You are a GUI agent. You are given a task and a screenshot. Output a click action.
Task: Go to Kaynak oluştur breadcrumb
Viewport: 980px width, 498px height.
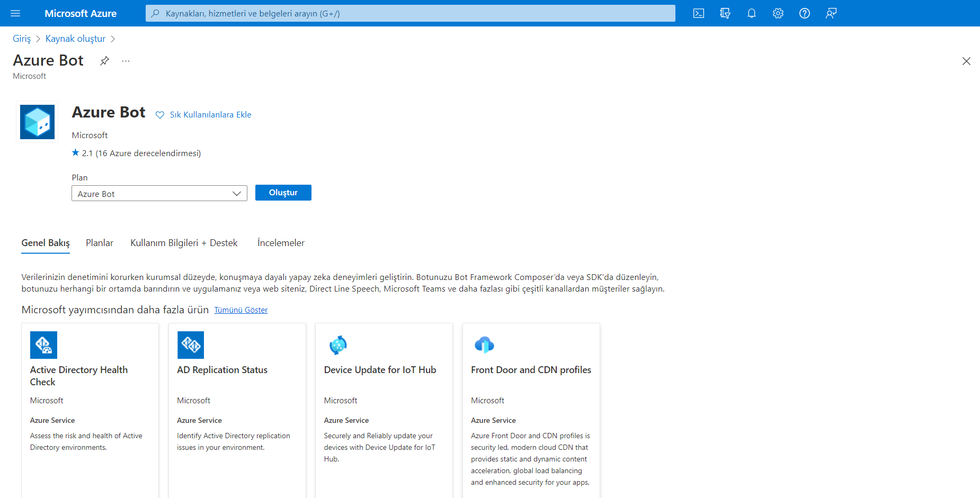pos(75,39)
